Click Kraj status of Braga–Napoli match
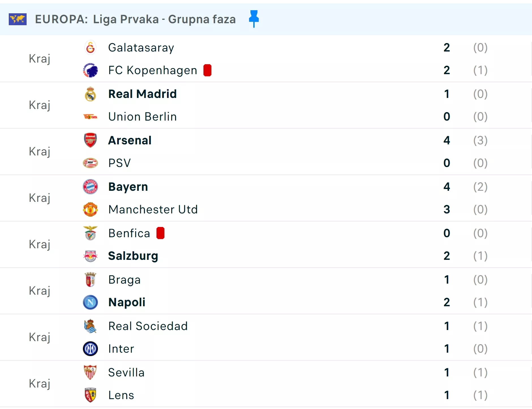This screenshot has height=409, width=532. (40, 291)
